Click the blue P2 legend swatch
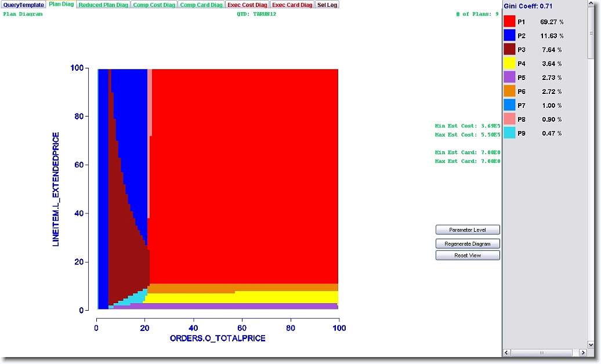601x364 pixels. pyautogui.click(x=509, y=35)
